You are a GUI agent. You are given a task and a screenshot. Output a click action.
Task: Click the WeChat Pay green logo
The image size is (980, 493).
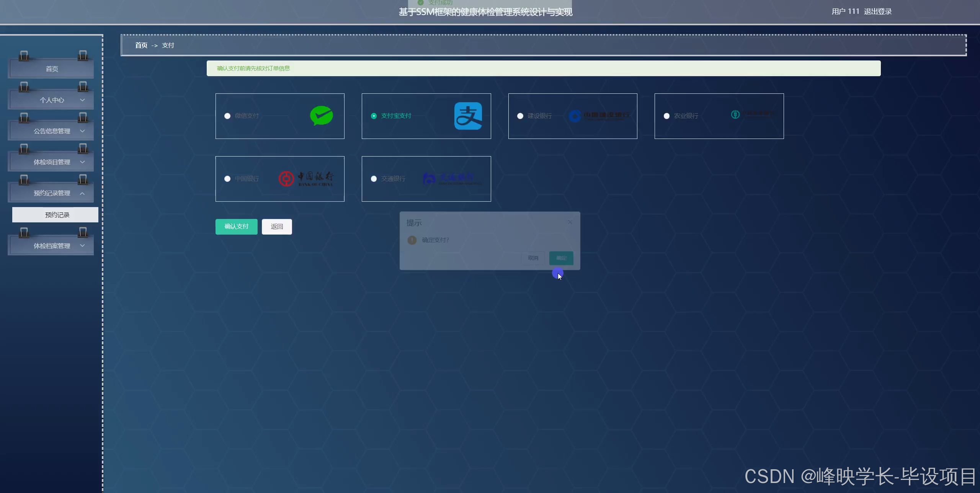[321, 116]
